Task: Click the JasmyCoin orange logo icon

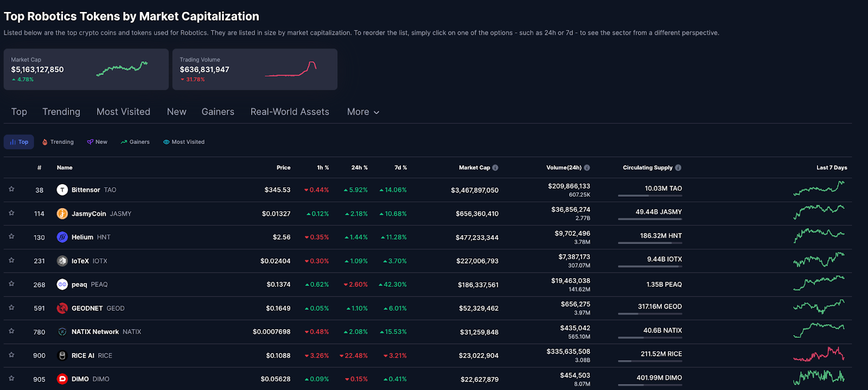Action: [x=62, y=213]
